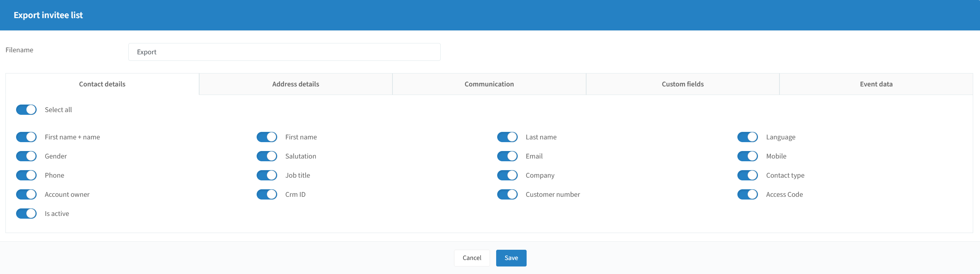This screenshot has width=980, height=274.
Task: Open the Address details tab
Action: tap(296, 84)
